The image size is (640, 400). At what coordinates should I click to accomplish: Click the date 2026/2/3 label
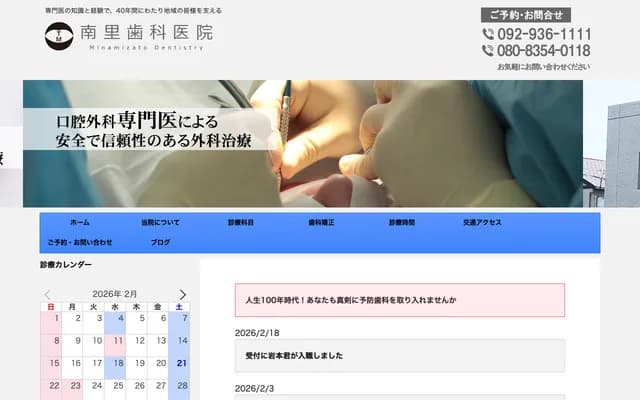pyautogui.click(x=254, y=388)
